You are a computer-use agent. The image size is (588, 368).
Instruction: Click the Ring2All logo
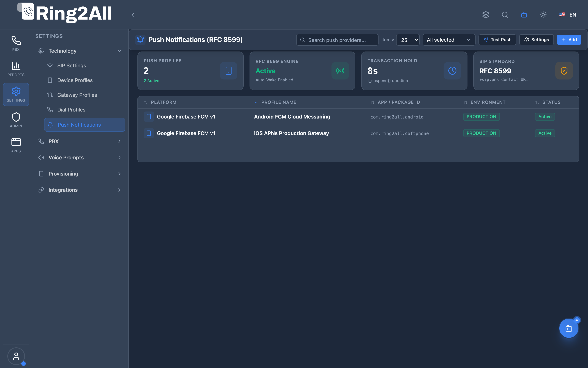65,13
